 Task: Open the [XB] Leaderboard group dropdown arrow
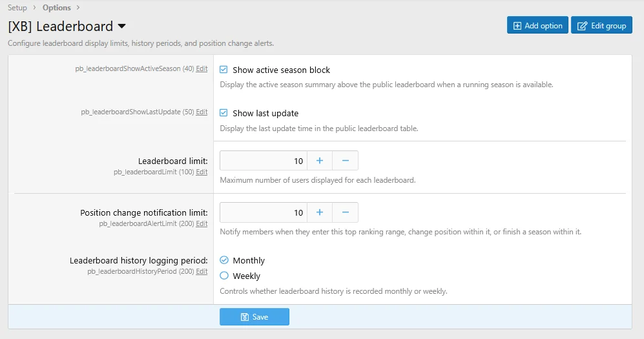121,26
